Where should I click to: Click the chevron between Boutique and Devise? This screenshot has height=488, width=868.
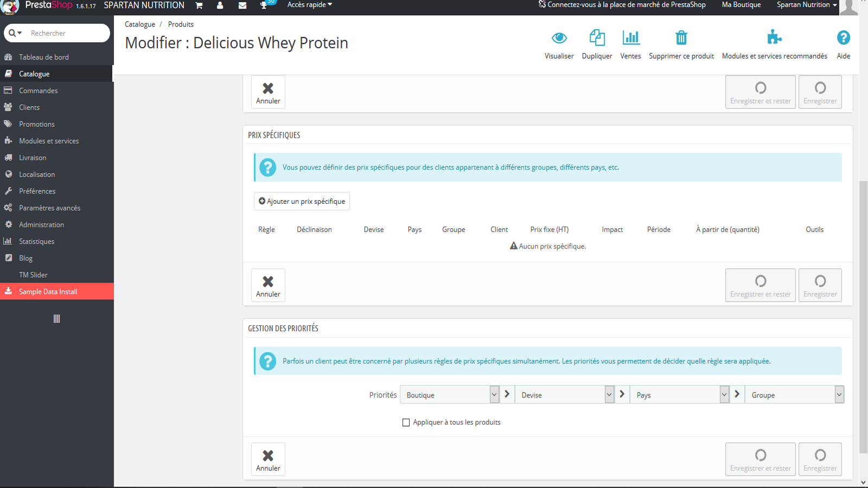(x=507, y=394)
